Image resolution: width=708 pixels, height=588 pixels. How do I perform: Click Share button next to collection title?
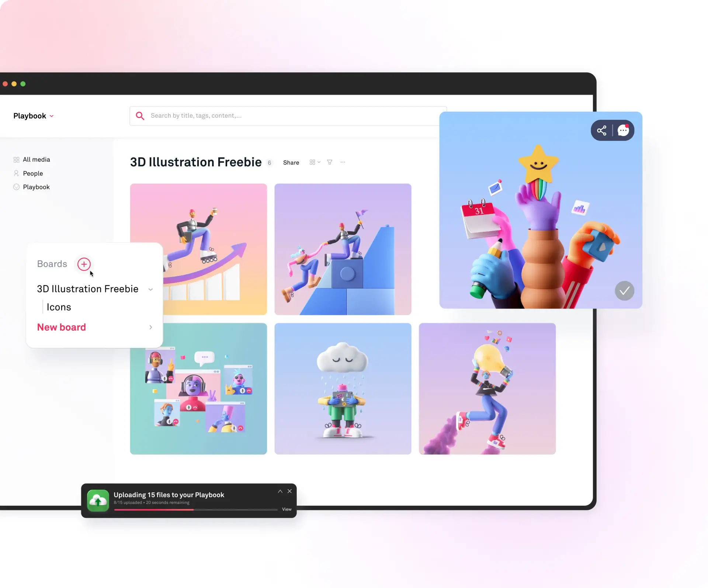pos(291,162)
